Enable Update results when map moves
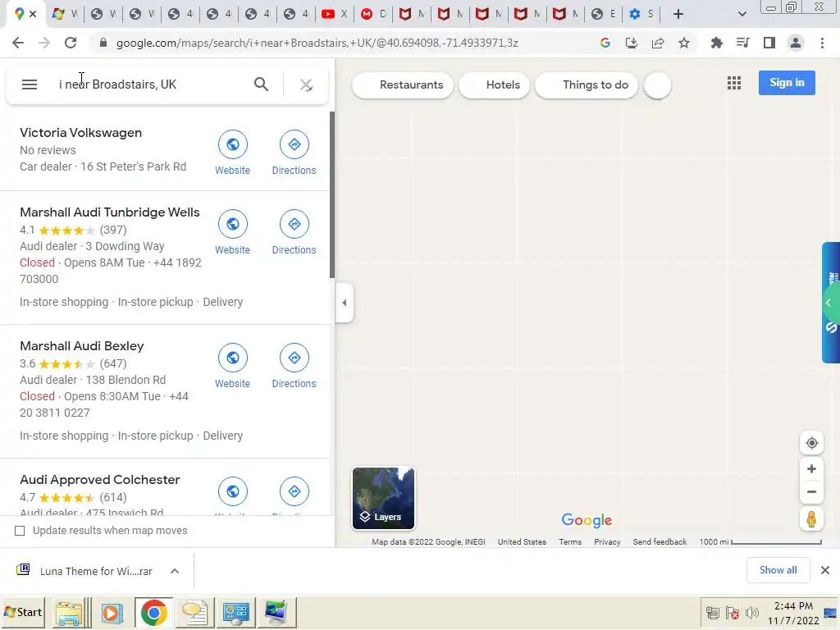This screenshot has height=630, width=840. coord(20,531)
